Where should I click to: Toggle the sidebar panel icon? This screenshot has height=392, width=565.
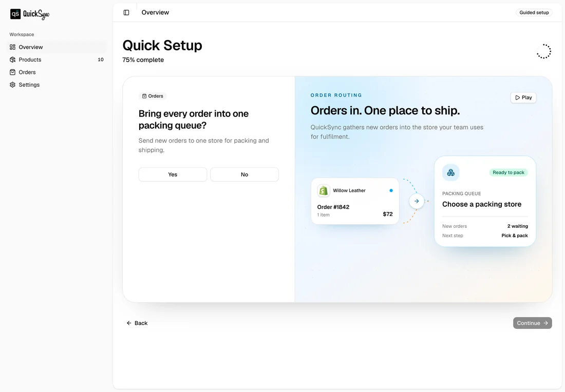click(x=126, y=13)
